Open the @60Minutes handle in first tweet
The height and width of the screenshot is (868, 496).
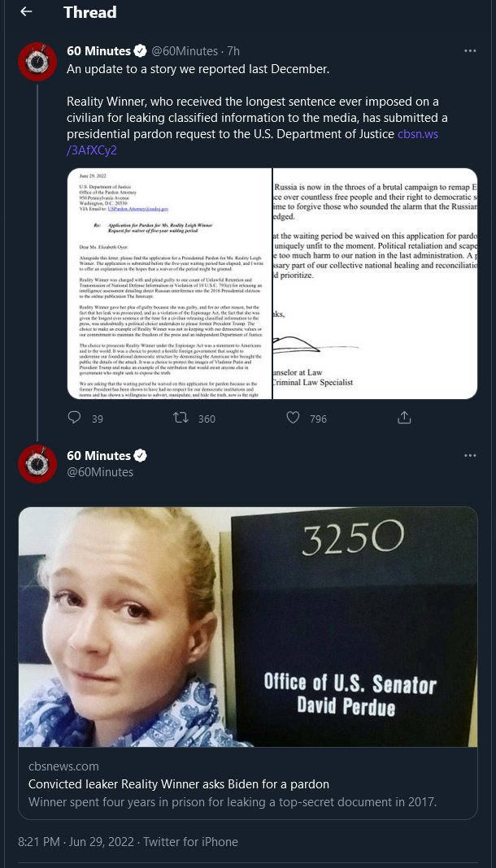coord(185,51)
